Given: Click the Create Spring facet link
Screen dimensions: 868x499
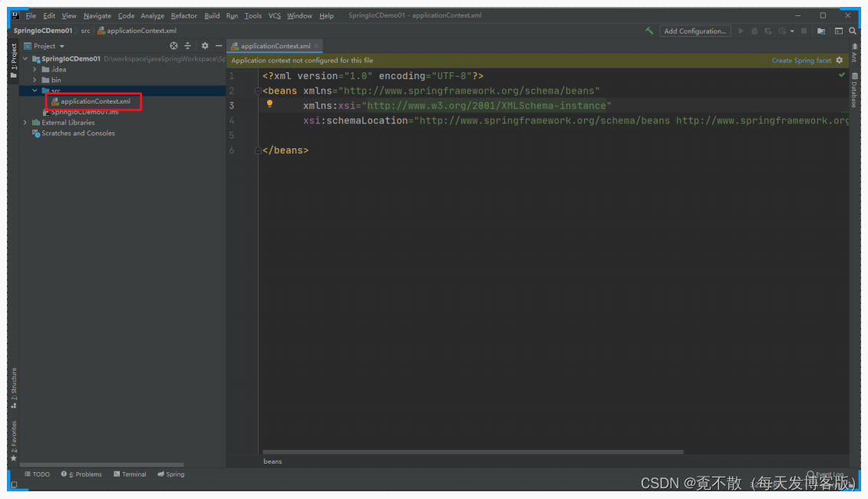Looking at the screenshot, I should click(801, 59).
